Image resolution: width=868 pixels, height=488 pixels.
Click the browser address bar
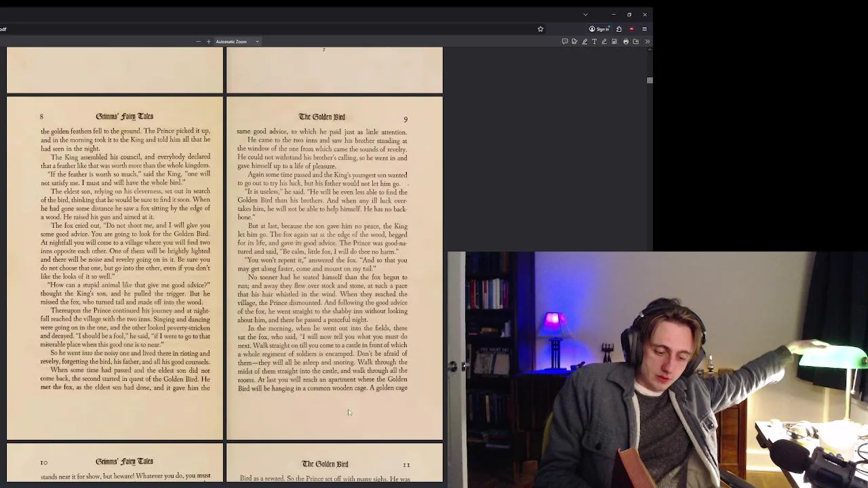coord(271,29)
